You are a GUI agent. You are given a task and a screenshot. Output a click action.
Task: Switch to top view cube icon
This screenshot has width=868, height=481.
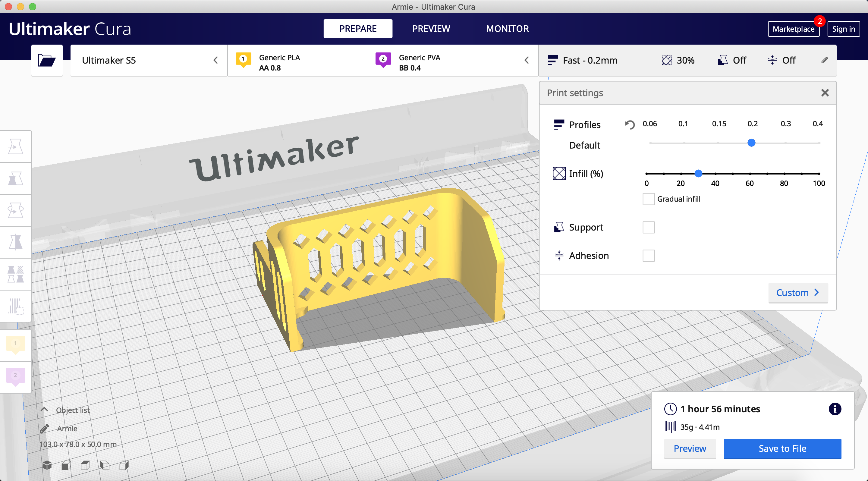click(x=86, y=465)
